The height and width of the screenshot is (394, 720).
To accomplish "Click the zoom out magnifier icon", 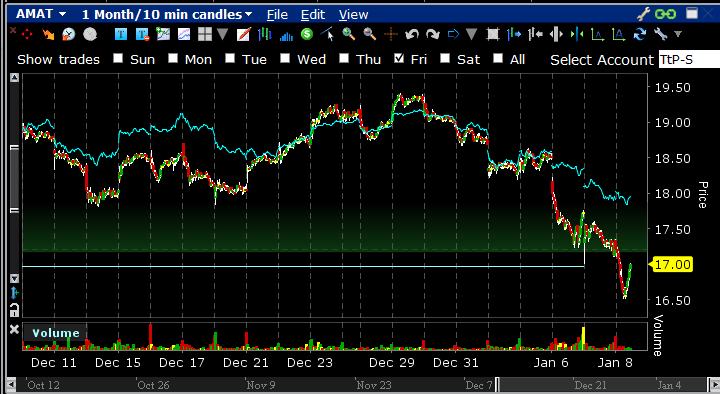I will click(x=370, y=34).
